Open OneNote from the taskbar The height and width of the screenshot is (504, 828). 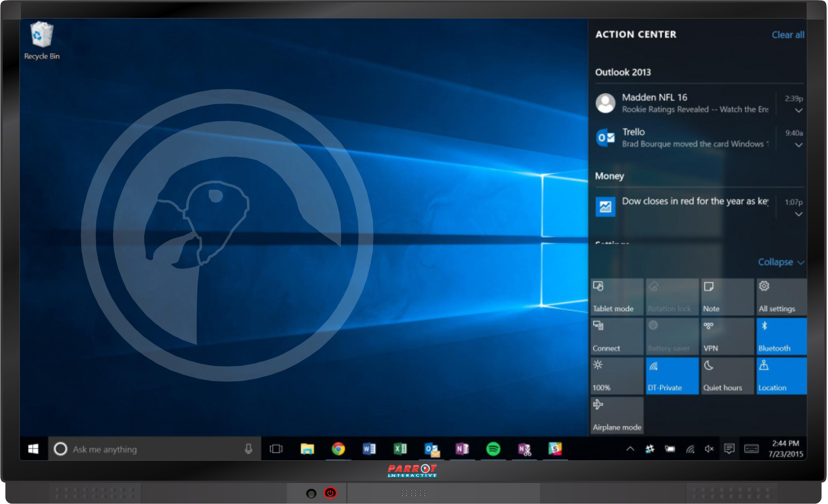[462, 449]
